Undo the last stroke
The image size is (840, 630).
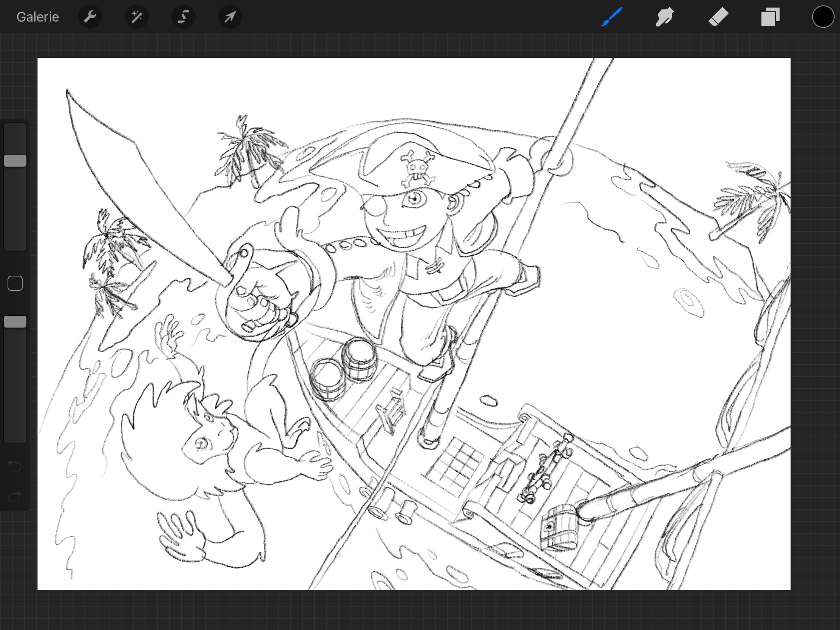15,466
